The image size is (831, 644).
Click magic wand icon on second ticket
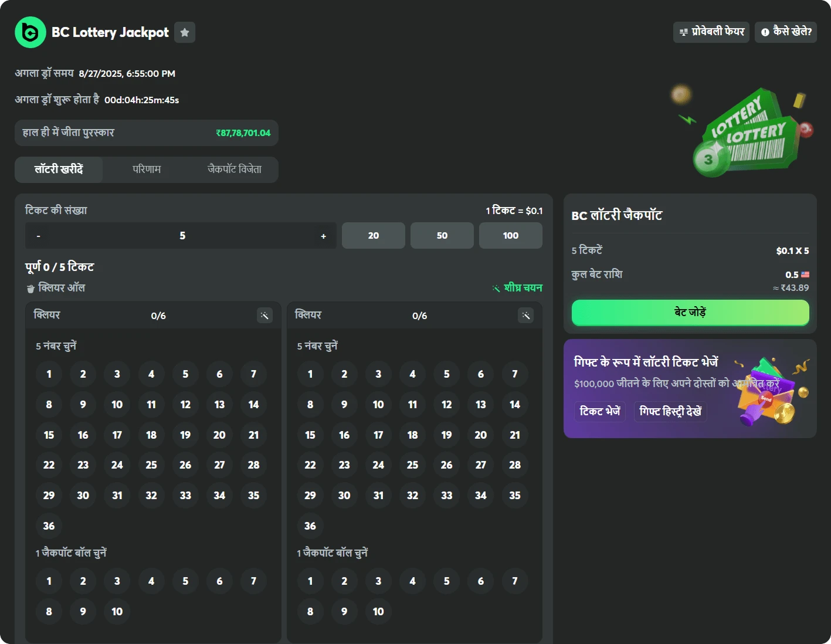click(525, 316)
